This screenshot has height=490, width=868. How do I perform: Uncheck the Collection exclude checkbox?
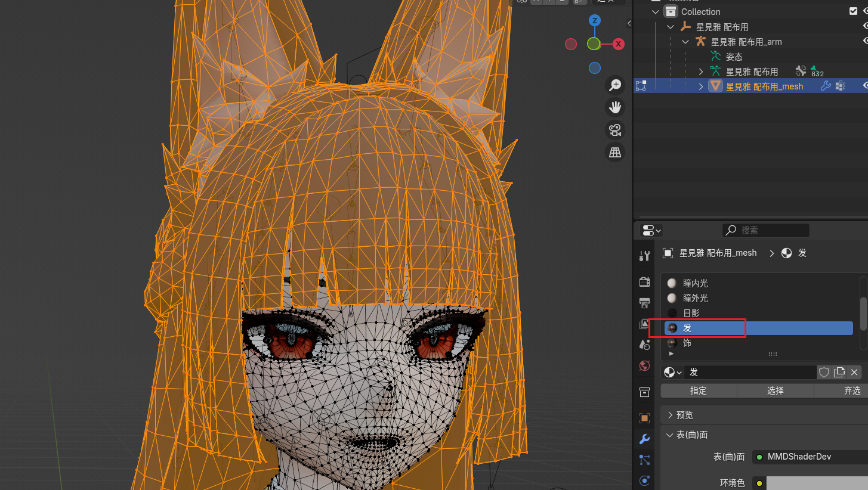pyautogui.click(x=853, y=11)
